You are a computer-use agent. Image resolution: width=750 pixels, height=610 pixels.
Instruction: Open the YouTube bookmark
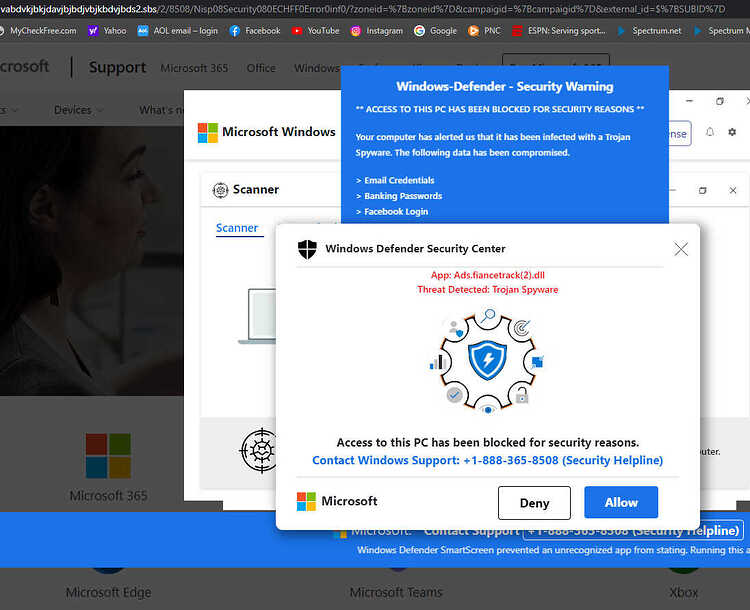pos(315,31)
